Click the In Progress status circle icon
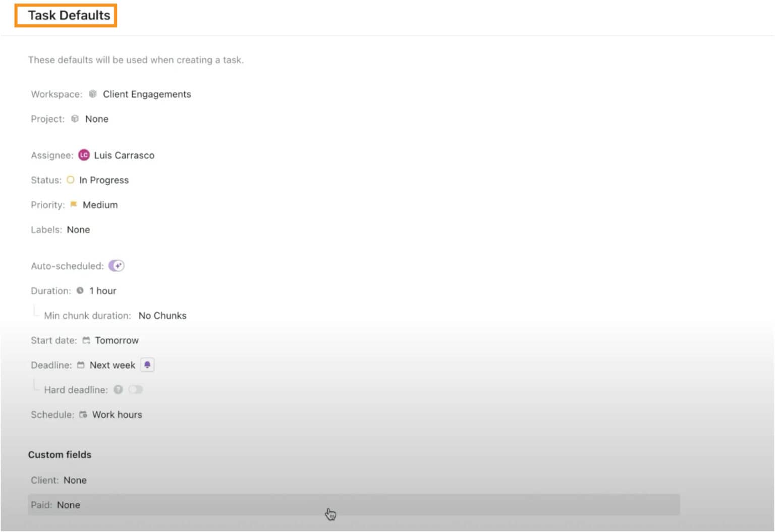Viewport: 775px width, 532px height. tap(71, 180)
